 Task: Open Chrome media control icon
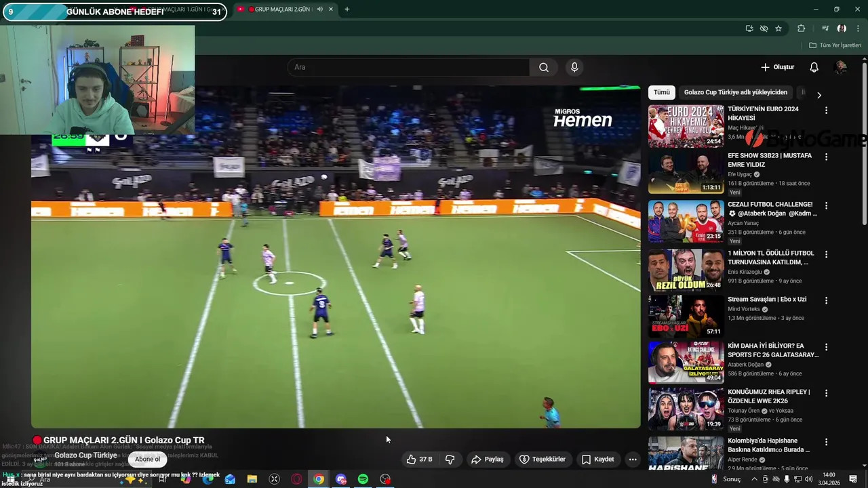tap(825, 28)
